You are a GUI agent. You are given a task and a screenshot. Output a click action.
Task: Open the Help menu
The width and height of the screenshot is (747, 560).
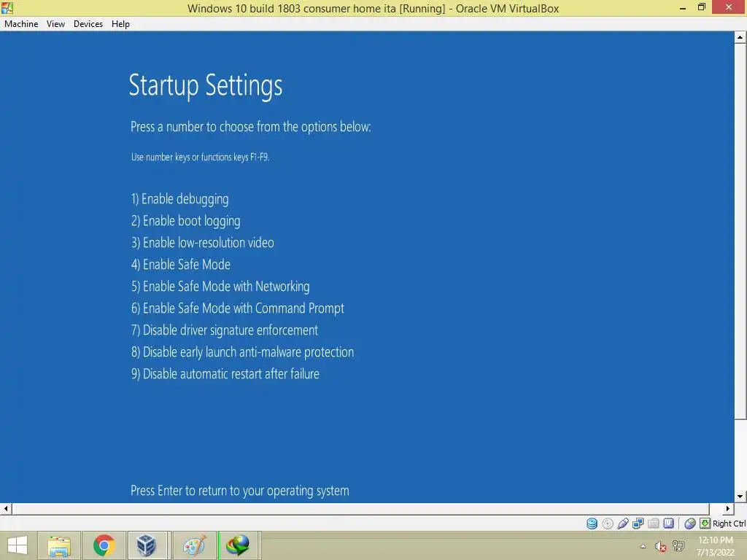(x=120, y=24)
